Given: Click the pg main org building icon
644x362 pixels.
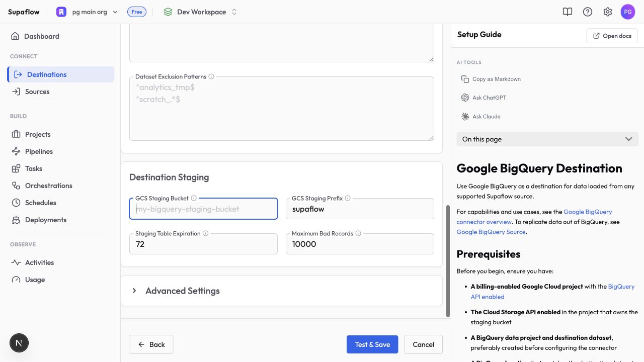Looking at the screenshot, I should [x=61, y=12].
